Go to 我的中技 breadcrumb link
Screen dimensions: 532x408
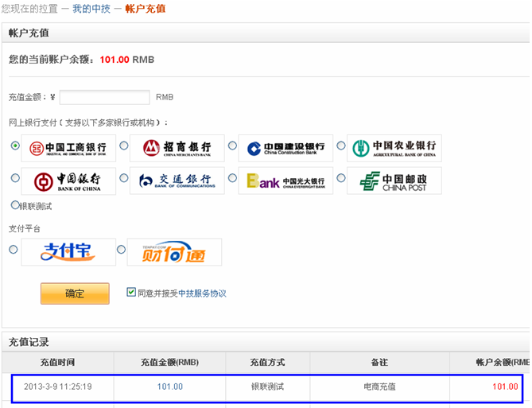pos(91,9)
